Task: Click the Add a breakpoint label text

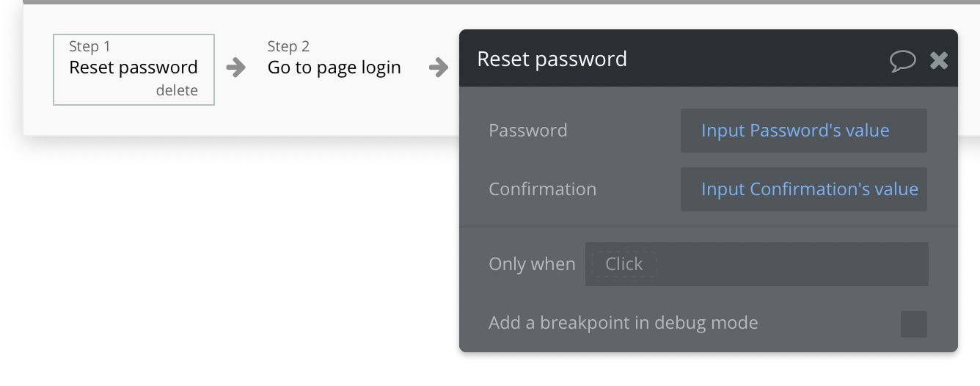Action: point(623,323)
